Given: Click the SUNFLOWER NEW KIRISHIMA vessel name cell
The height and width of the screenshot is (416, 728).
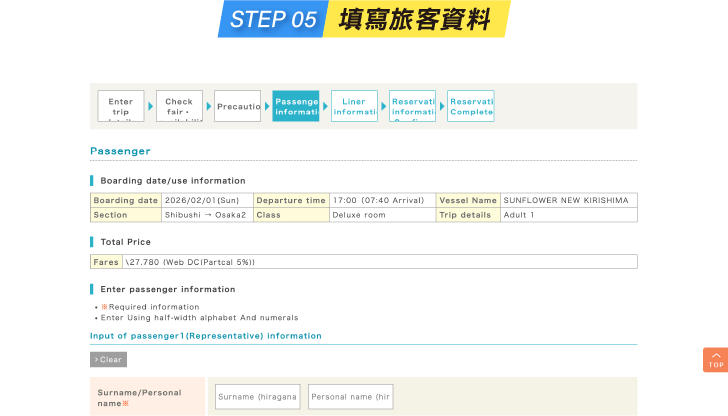Looking at the screenshot, I should [x=567, y=200].
